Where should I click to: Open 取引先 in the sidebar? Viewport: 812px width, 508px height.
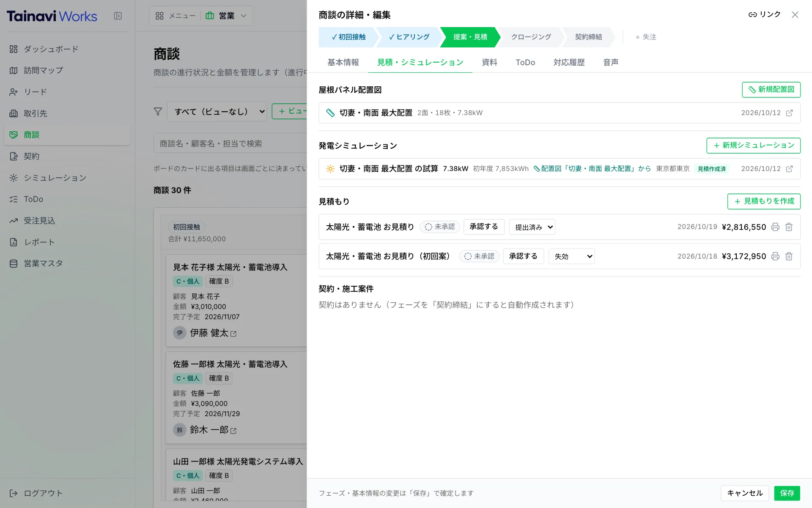67,113
